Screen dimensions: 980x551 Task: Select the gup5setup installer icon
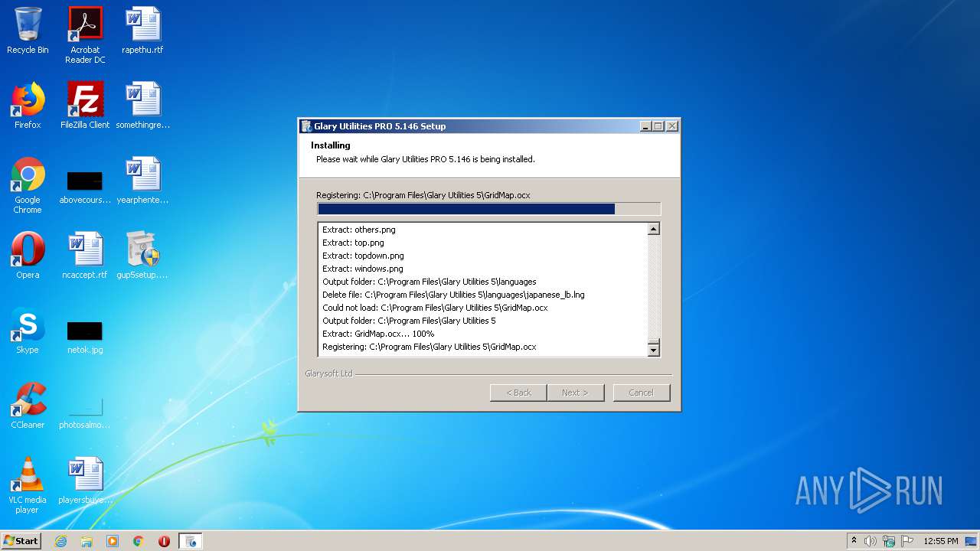tap(142, 256)
